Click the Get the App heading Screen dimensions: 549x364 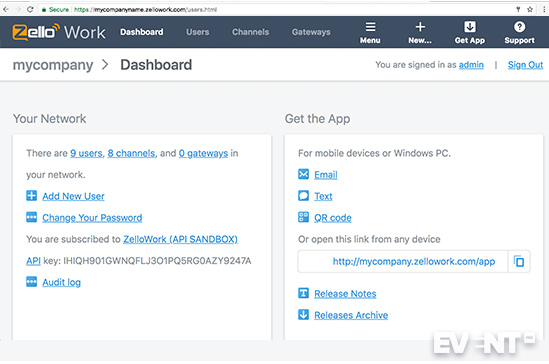point(317,119)
